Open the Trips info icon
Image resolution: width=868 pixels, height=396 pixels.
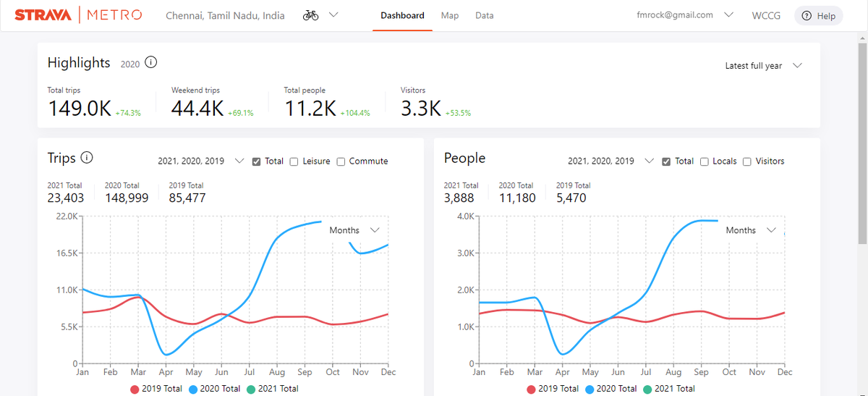tap(87, 158)
